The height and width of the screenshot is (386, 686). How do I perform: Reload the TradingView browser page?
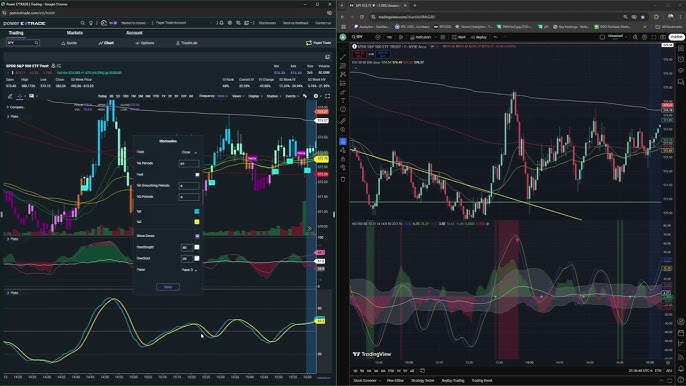pos(362,17)
